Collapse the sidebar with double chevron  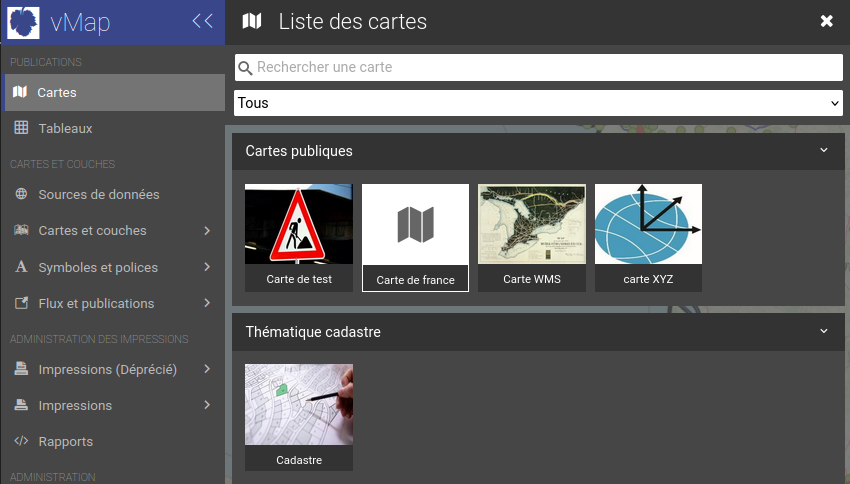202,21
